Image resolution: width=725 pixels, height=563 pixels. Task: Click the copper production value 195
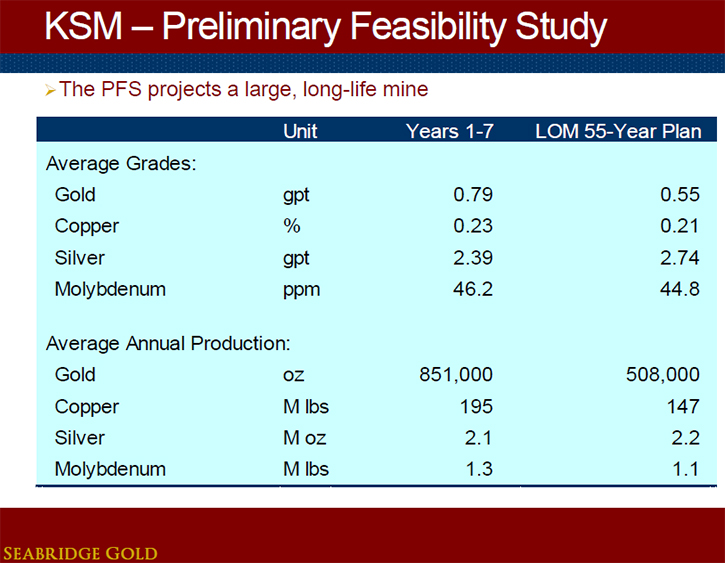tap(476, 407)
